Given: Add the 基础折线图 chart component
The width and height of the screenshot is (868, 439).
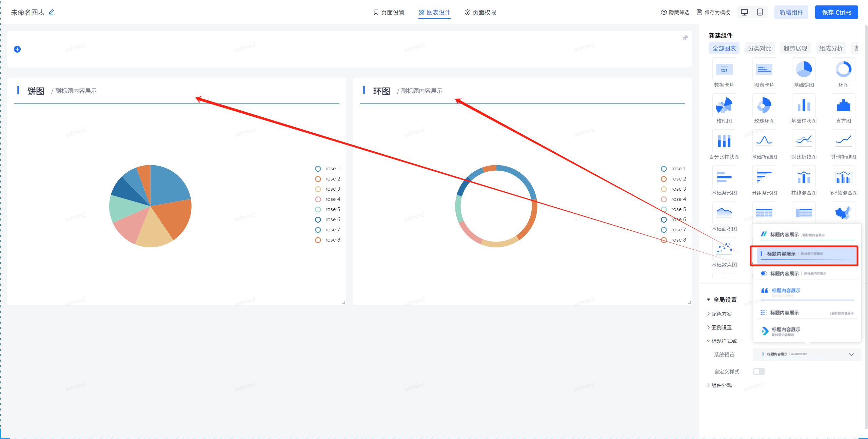Looking at the screenshot, I should [x=764, y=141].
